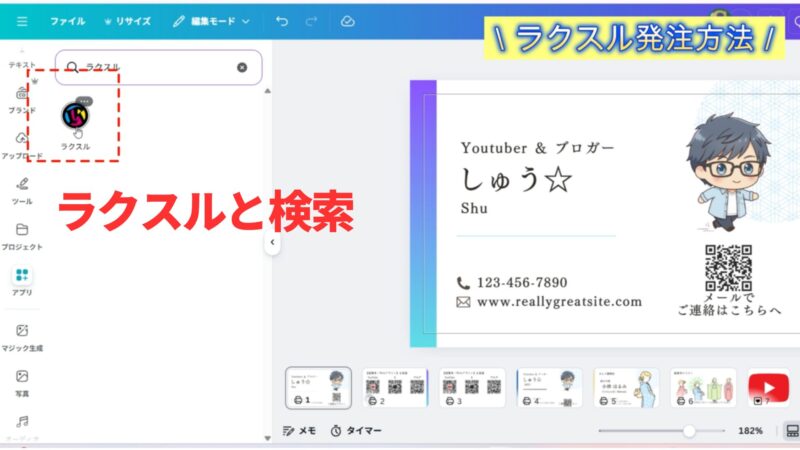The width and height of the screenshot is (800, 450).
Task: Select the アプリ sidebar tab
Action: coord(22,281)
